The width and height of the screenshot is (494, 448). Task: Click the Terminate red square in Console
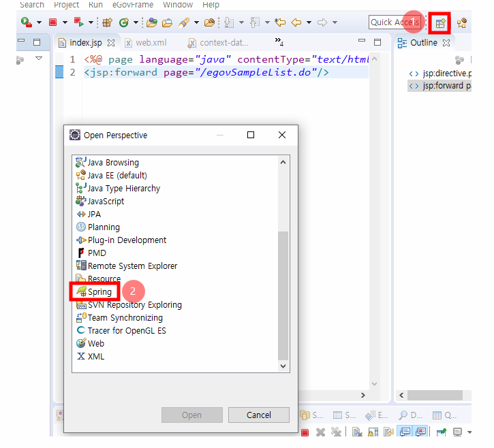click(x=305, y=432)
